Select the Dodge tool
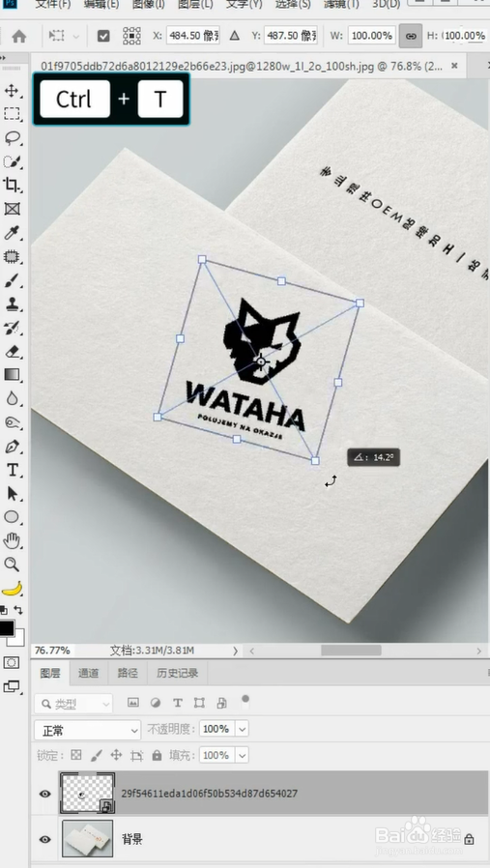The height and width of the screenshot is (868, 490). pos(12,422)
